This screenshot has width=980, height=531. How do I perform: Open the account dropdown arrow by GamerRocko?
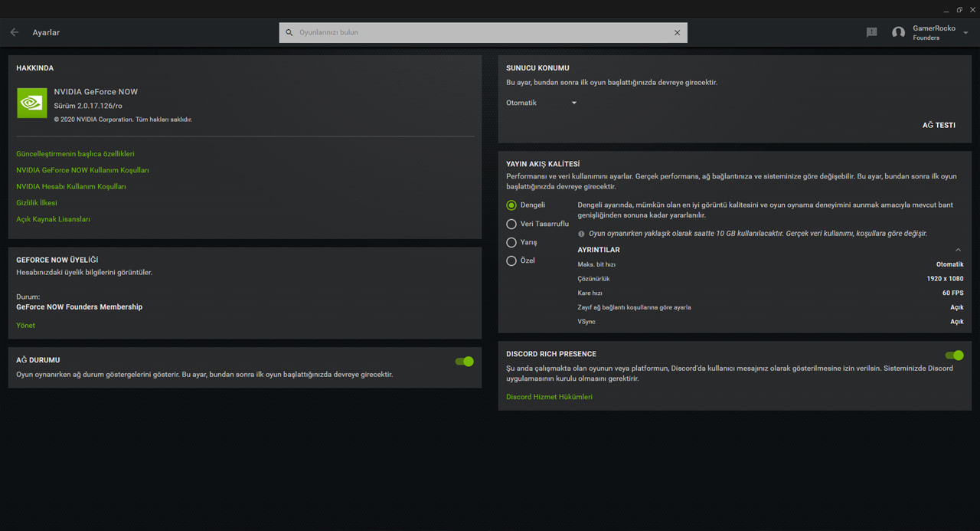(x=965, y=33)
